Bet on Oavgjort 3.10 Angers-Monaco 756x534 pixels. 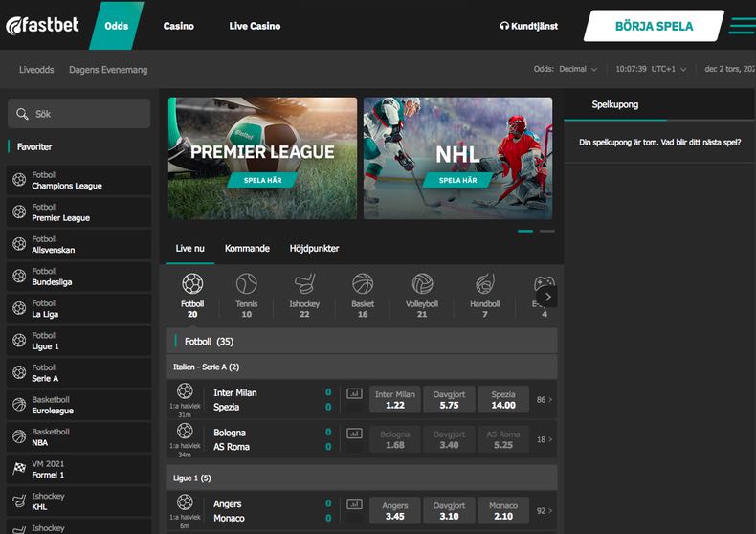[x=449, y=510]
